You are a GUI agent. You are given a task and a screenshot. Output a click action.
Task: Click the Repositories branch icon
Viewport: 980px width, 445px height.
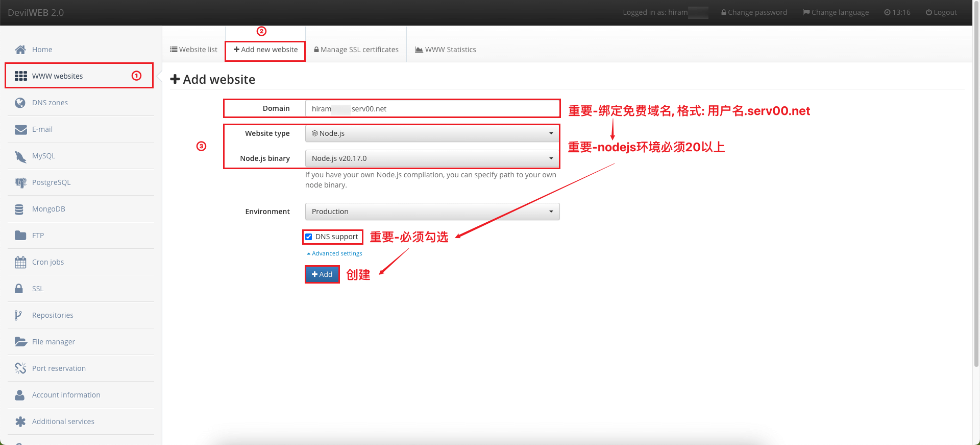[18, 315]
